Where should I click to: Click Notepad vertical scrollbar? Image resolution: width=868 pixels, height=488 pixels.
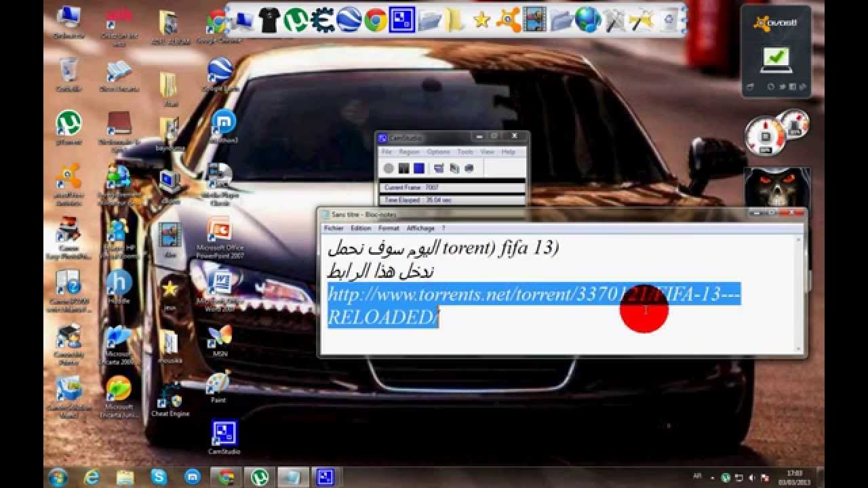pos(799,293)
